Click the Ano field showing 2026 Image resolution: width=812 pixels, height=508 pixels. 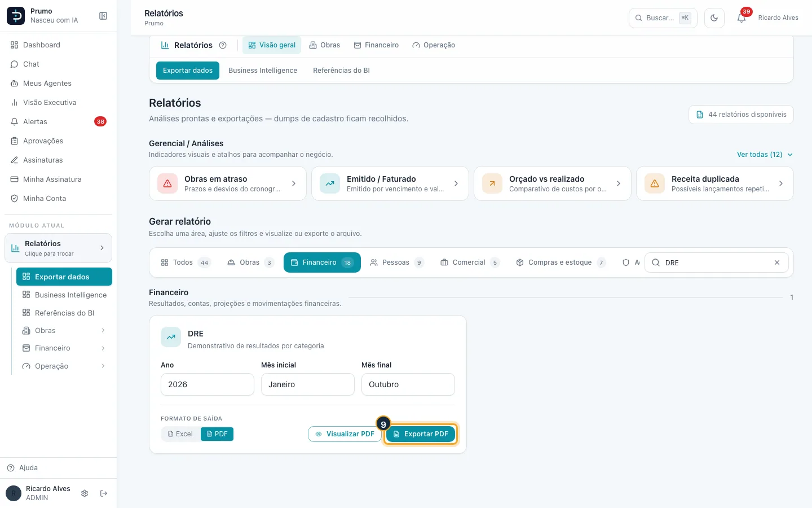[x=208, y=384]
